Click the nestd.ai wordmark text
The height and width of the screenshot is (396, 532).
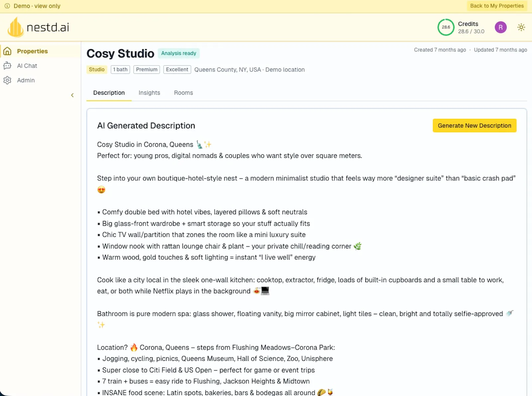click(x=48, y=27)
